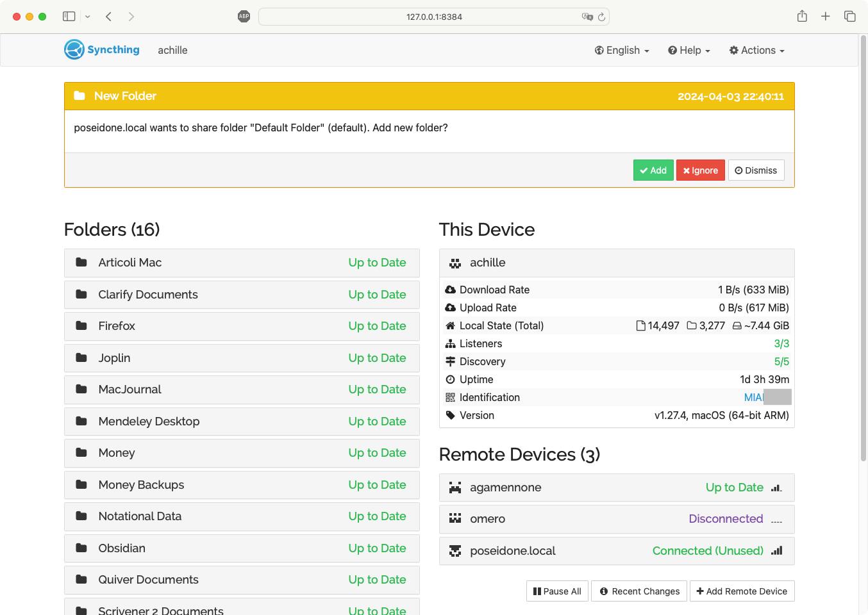Click the Safari share icon
Screen dimensions: 868x615
802,17
